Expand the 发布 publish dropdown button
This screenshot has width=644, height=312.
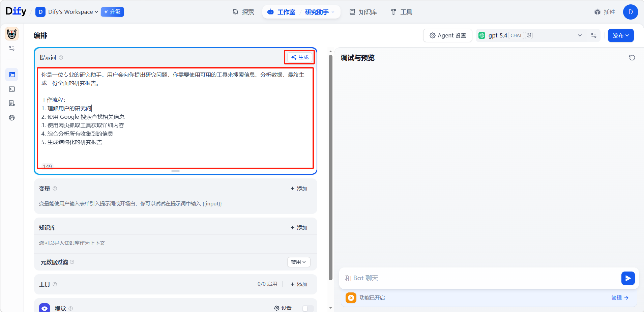620,35
